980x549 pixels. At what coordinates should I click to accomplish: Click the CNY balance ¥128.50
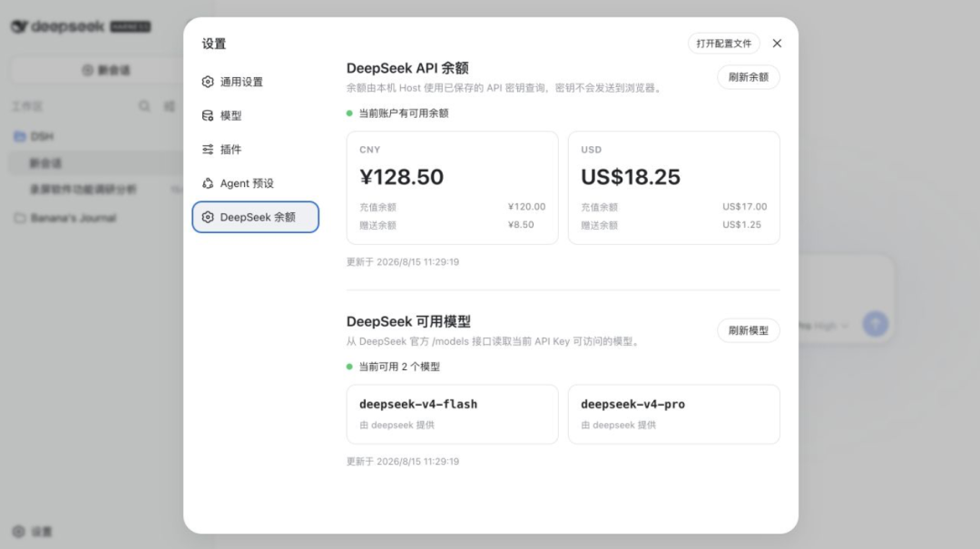coord(401,177)
